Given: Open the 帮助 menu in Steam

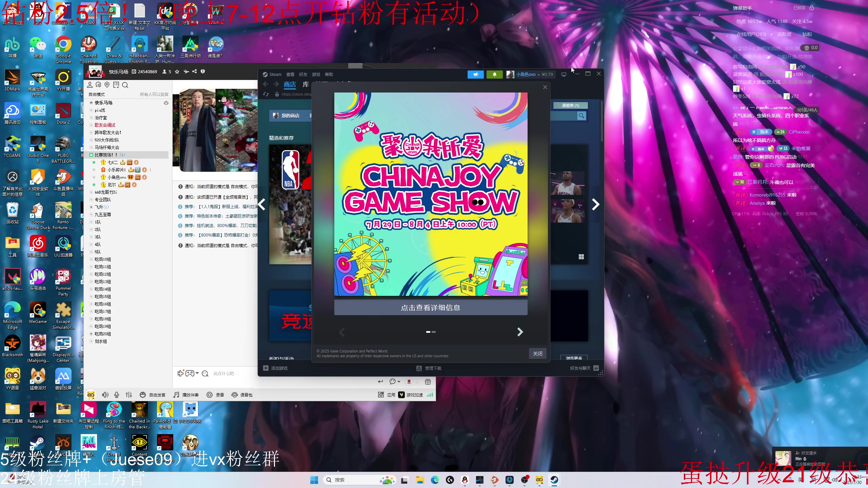Looking at the screenshot, I should coord(329,75).
